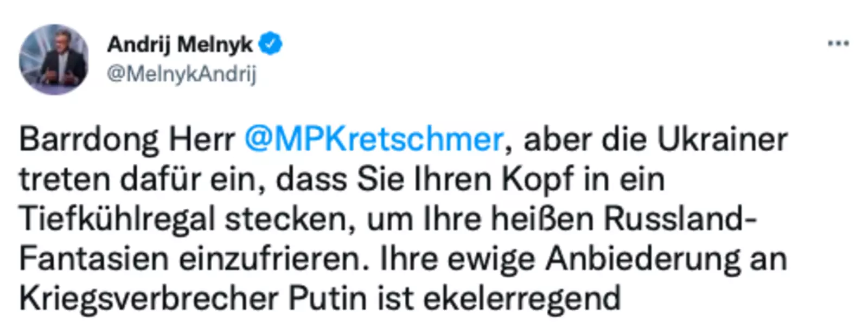Viewport: 868px width, 334px height.
Task: Follow the @MPKretschmer mention link
Action: [374, 139]
